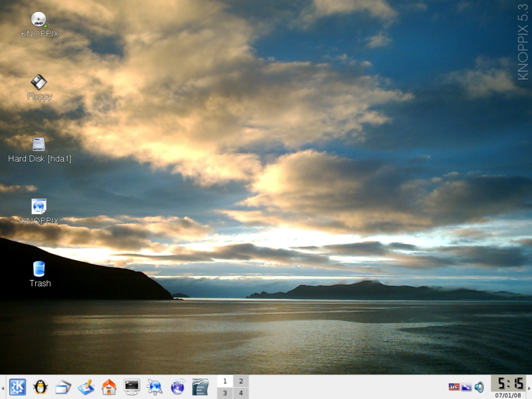Switch to virtual desktop 2 in the pager
Image resolution: width=532 pixels, height=399 pixels.
pos(242,380)
